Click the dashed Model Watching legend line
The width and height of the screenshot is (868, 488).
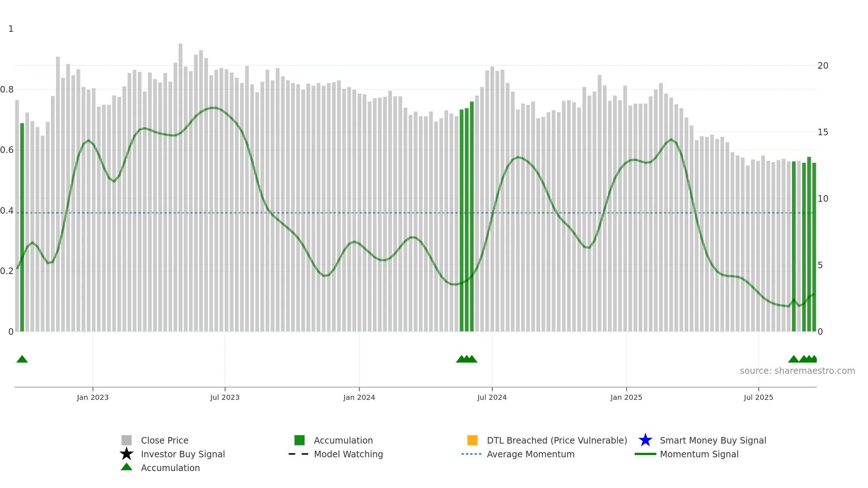[299, 454]
